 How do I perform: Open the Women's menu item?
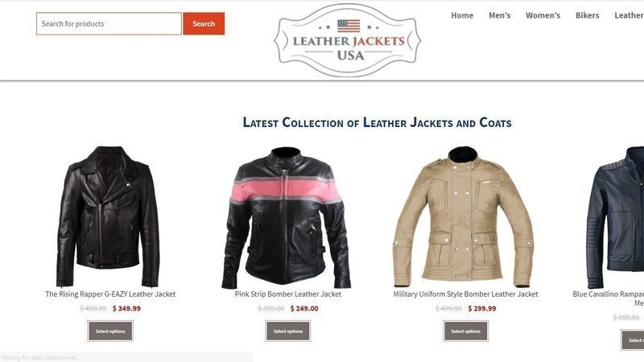[x=543, y=15]
